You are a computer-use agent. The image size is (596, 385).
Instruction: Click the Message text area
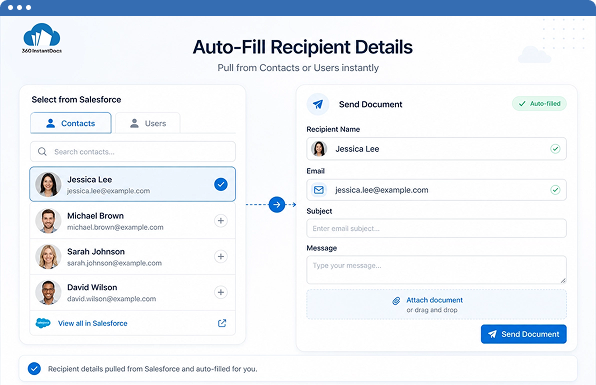tap(436, 270)
